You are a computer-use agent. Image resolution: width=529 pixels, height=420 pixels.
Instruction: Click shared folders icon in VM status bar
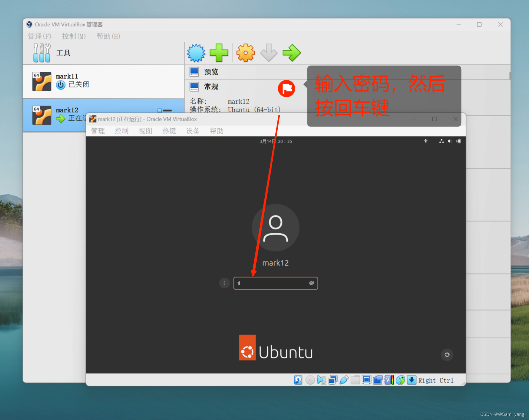tap(355, 380)
